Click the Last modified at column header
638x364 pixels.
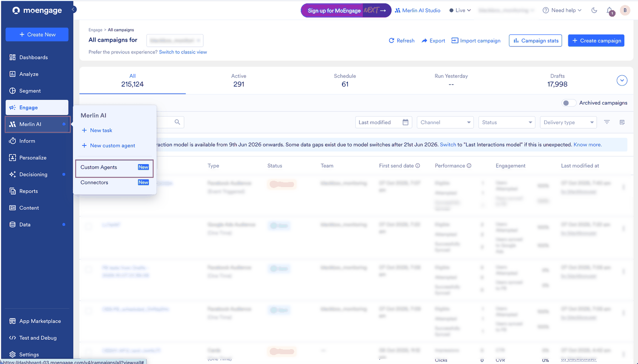click(x=580, y=166)
